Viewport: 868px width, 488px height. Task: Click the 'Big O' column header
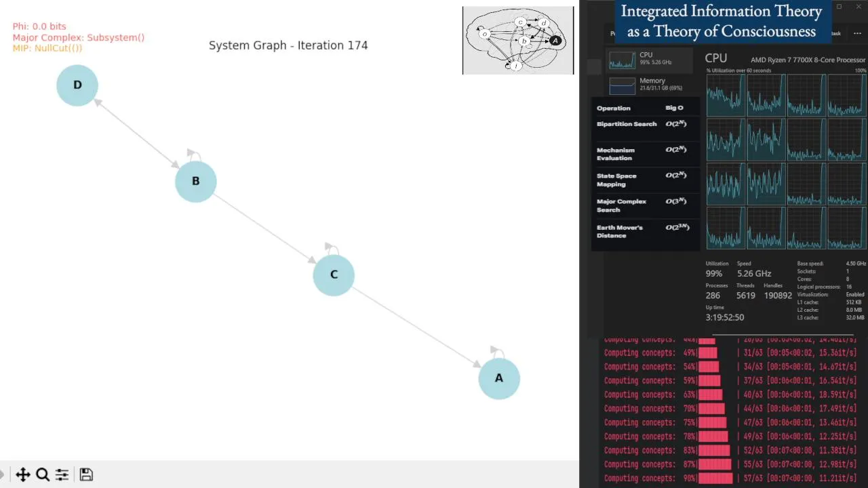click(674, 108)
